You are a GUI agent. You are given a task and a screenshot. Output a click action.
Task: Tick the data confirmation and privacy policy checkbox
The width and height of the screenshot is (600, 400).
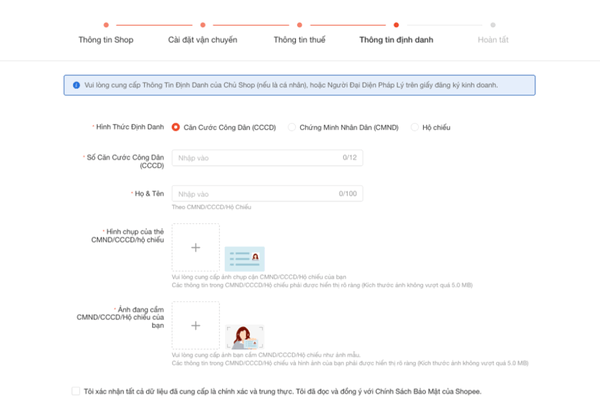(76, 391)
